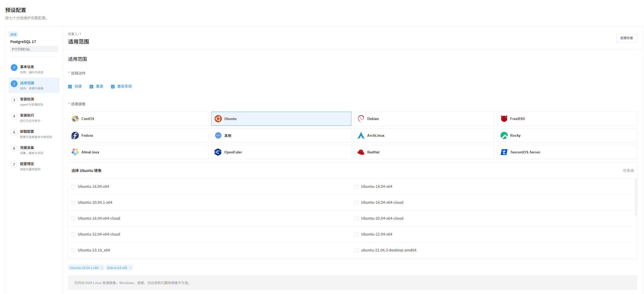Click the POSTGRESQL code field
Image resolution: width=644 pixels, height=294 pixels.
point(34,49)
